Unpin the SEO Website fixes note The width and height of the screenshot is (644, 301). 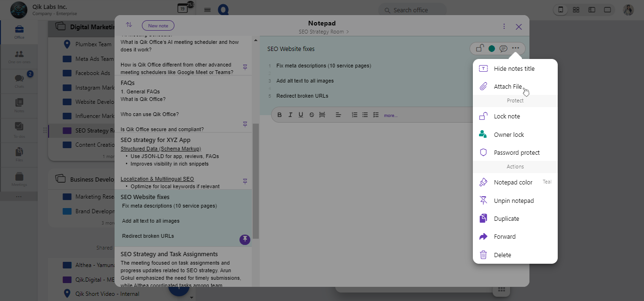click(x=245, y=239)
